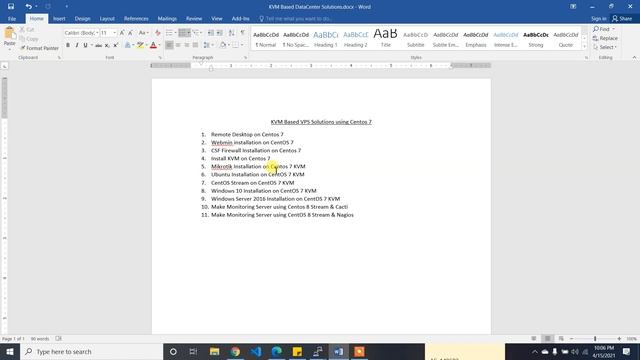The width and height of the screenshot is (640, 360).
Task: Click the Sign in link
Action: pos(598,19)
